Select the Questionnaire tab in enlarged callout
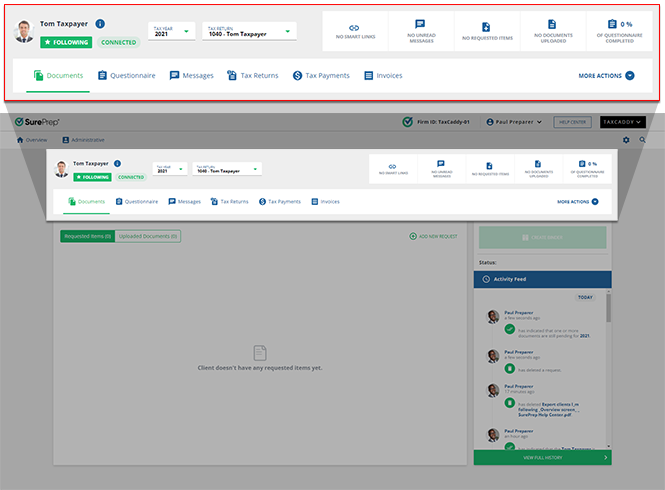Screen dimensions: 665x490 click(126, 76)
